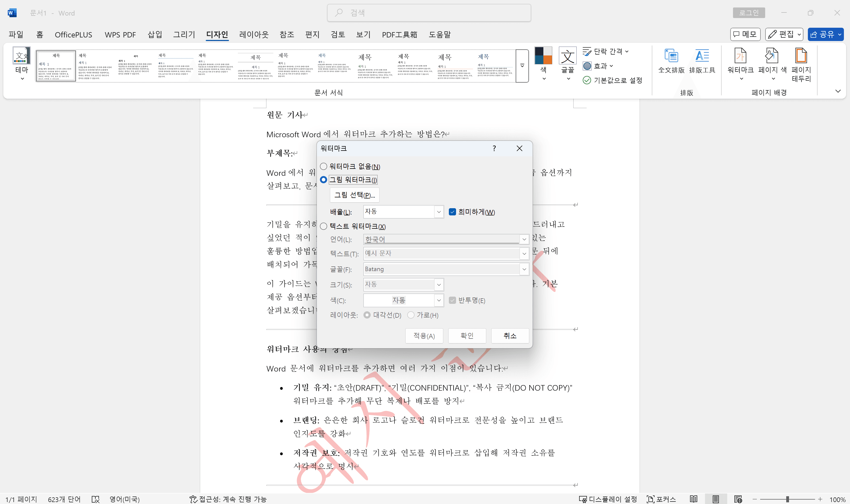Image resolution: width=850 pixels, height=504 pixels.
Task: Switch to Read Mode view icon
Action: point(693,499)
